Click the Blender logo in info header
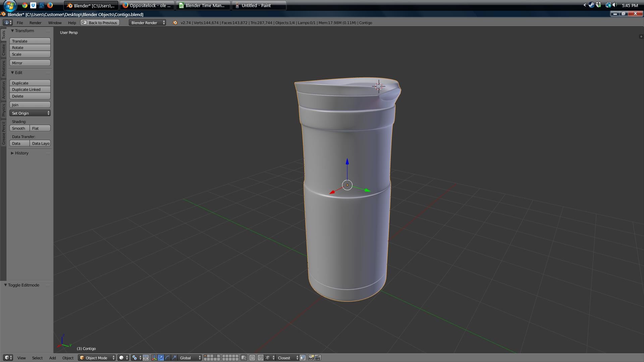This screenshot has height=362, width=644. (x=175, y=22)
